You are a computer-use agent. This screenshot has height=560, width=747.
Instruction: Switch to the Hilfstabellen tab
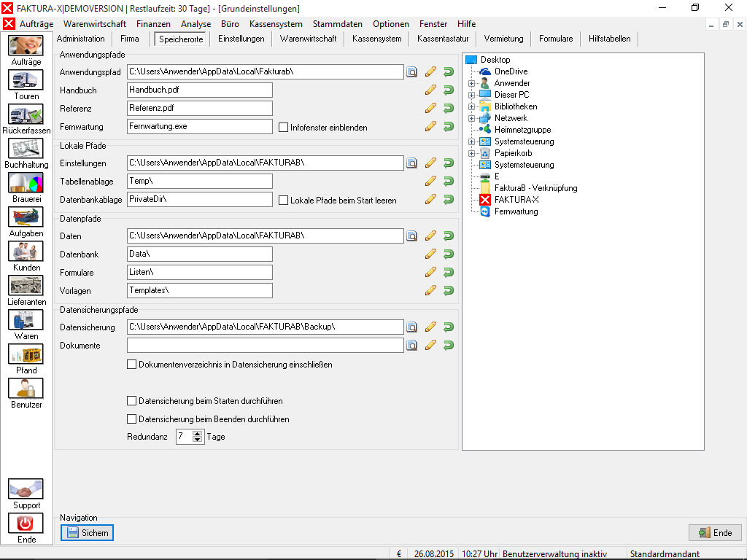point(609,39)
